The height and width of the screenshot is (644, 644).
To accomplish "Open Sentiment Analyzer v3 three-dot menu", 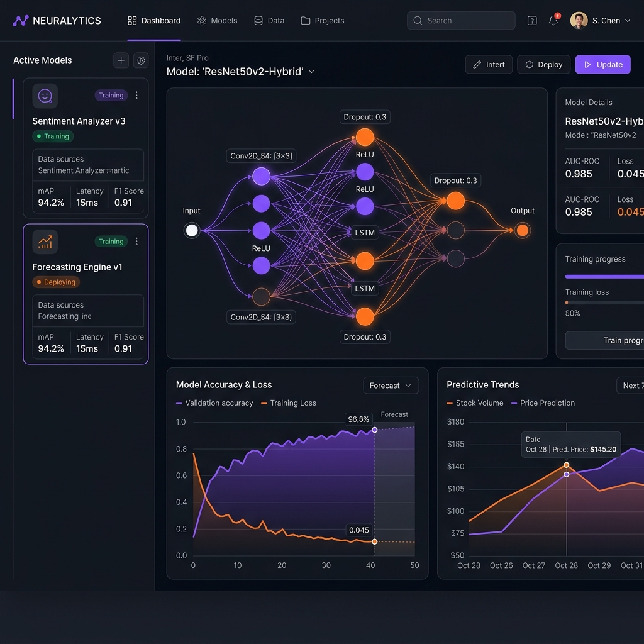I will click(x=136, y=96).
